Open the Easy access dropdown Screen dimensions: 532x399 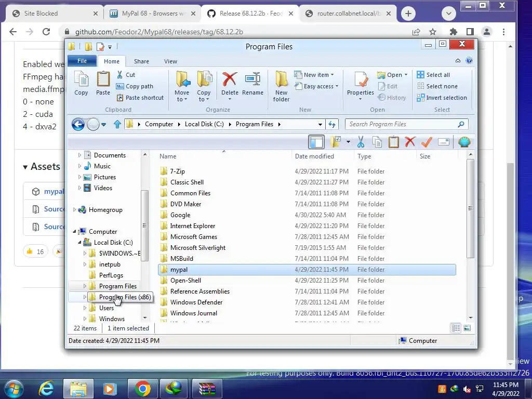316,86
